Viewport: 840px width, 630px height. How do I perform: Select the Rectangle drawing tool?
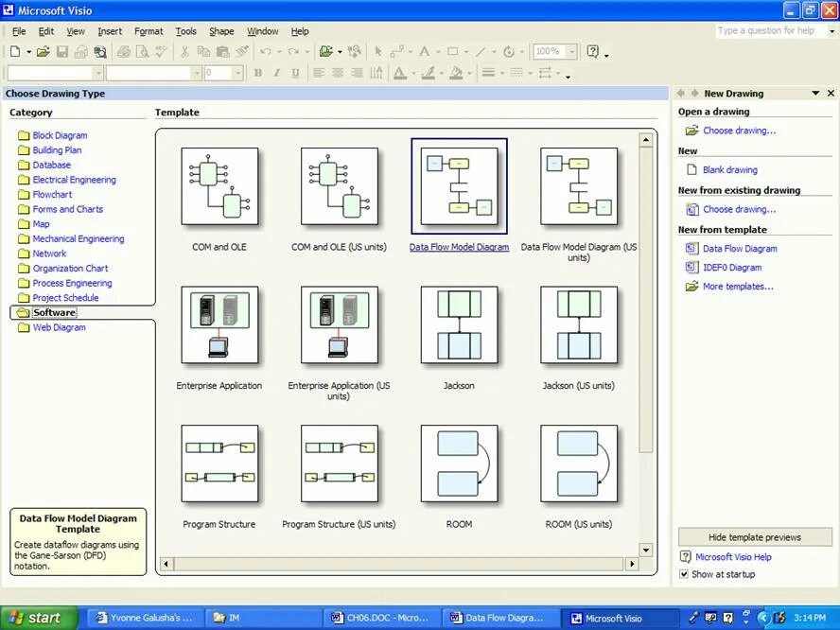[x=453, y=51]
